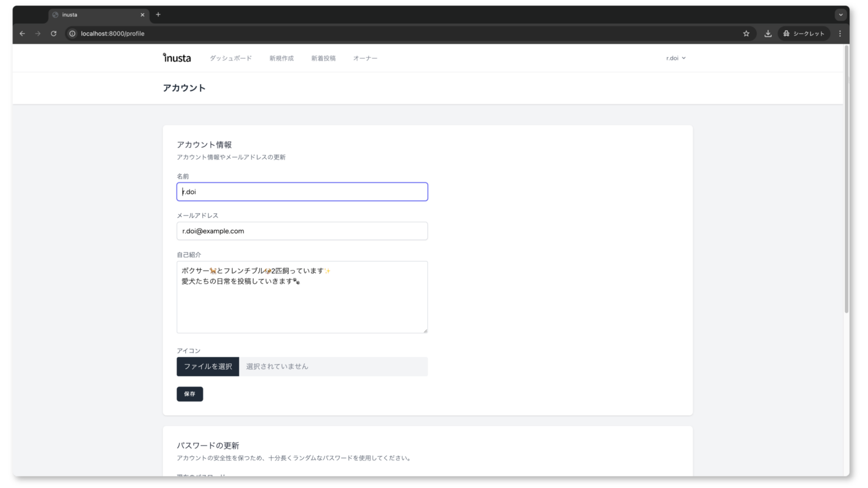Go to 新規作成 page
Viewport: 868px width, 488px height.
tap(281, 58)
